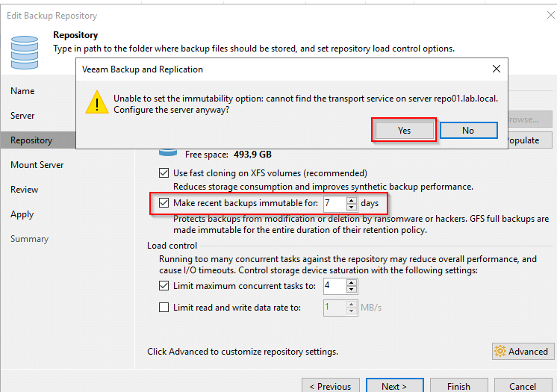Click the No button in dialog
557x392 pixels.
[469, 131]
